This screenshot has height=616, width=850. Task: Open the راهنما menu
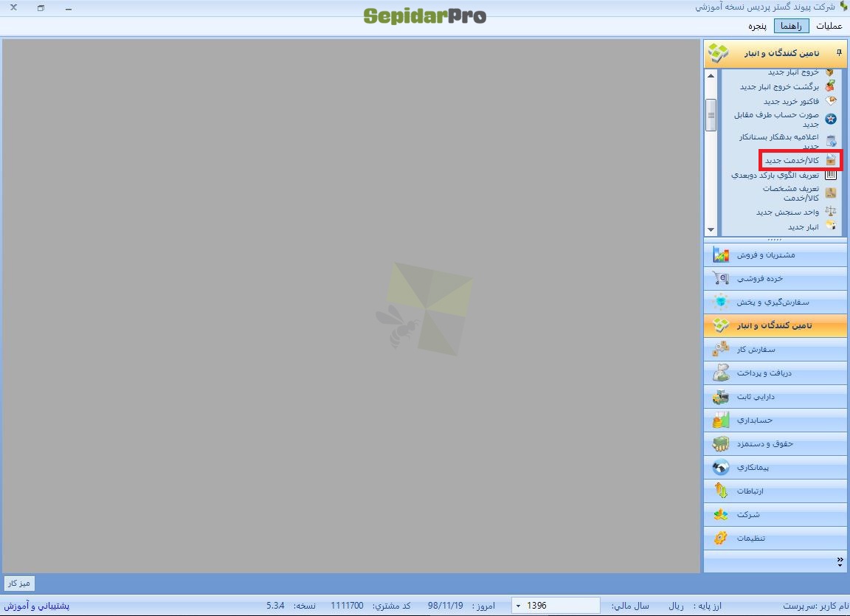coord(792,26)
